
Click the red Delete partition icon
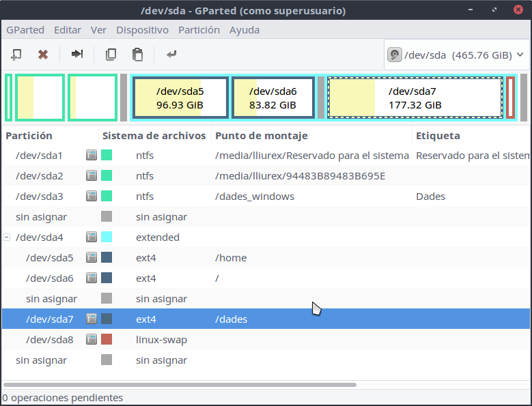point(43,54)
